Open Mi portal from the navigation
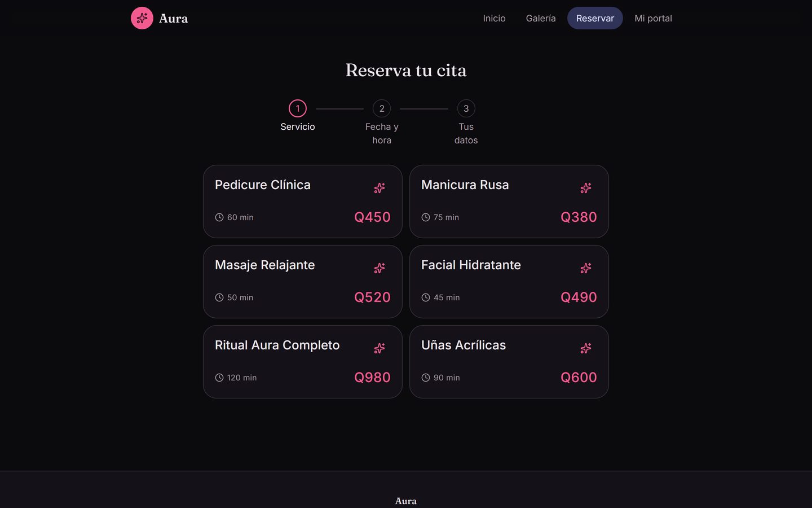 pos(653,18)
